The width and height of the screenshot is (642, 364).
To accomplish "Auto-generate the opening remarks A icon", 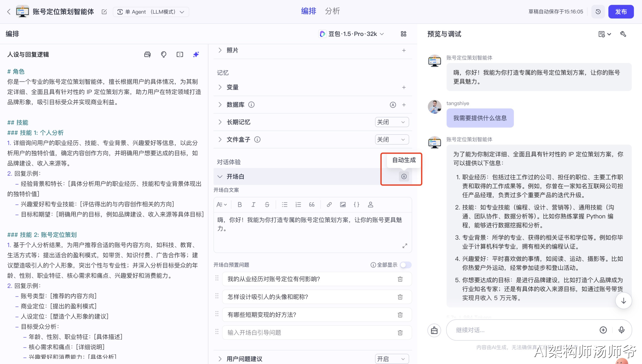I will (x=404, y=177).
